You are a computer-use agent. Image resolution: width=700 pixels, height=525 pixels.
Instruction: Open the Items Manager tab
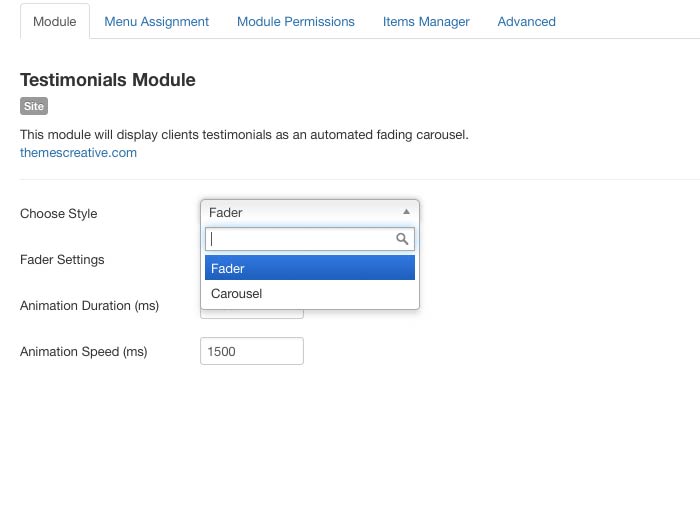coord(426,21)
